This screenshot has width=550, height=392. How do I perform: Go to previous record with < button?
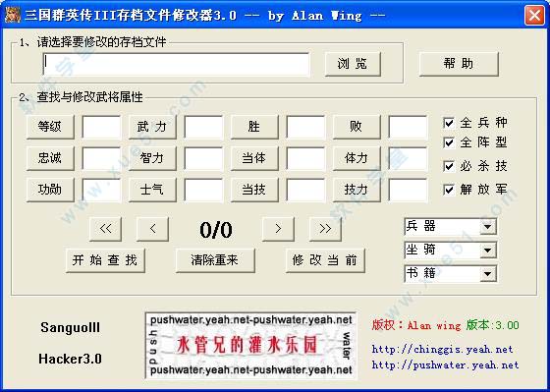coord(152,229)
